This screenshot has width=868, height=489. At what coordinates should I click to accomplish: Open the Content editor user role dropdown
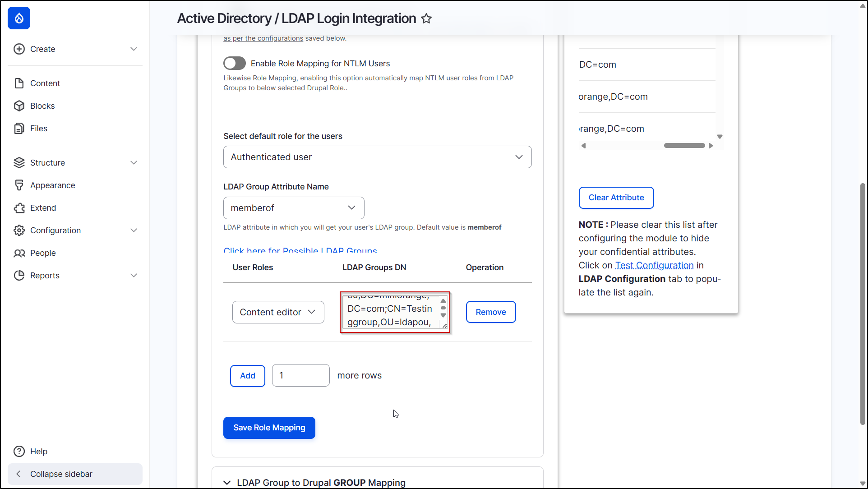coord(278,312)
